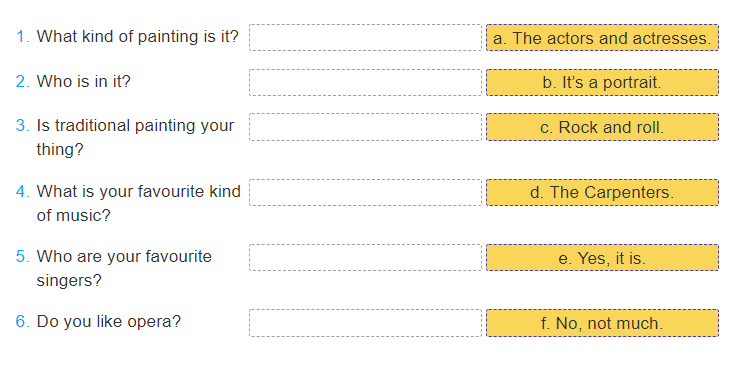The image size is (736, 370).
Task: Click 'What is your favourite kind of music?'
Action: (138, 203)
